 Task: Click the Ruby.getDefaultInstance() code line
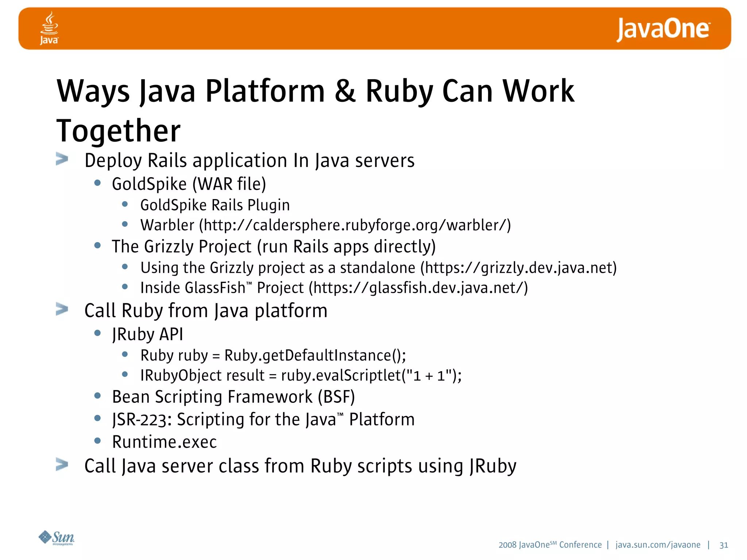(273, 355)
